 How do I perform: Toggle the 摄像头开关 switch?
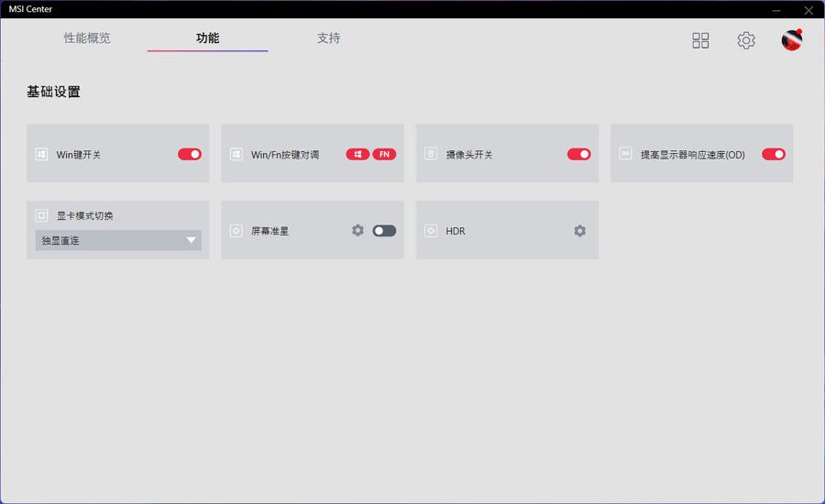point(578,154)
